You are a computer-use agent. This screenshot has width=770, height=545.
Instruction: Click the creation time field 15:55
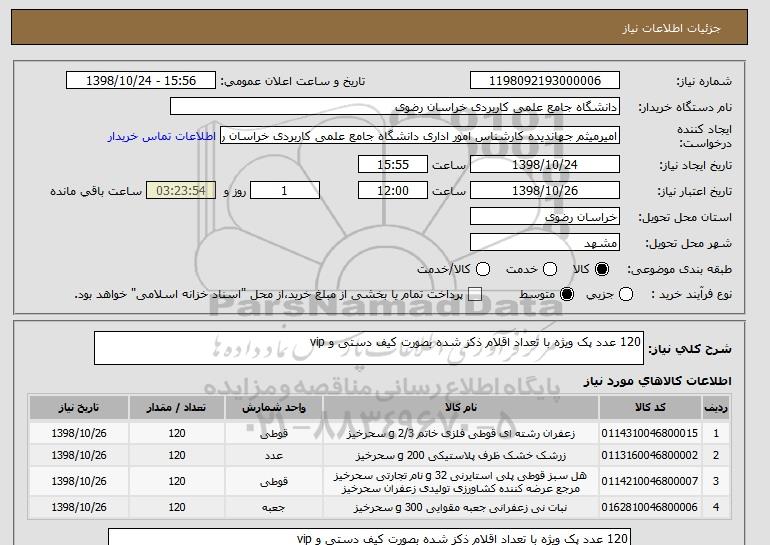(393, 164)
